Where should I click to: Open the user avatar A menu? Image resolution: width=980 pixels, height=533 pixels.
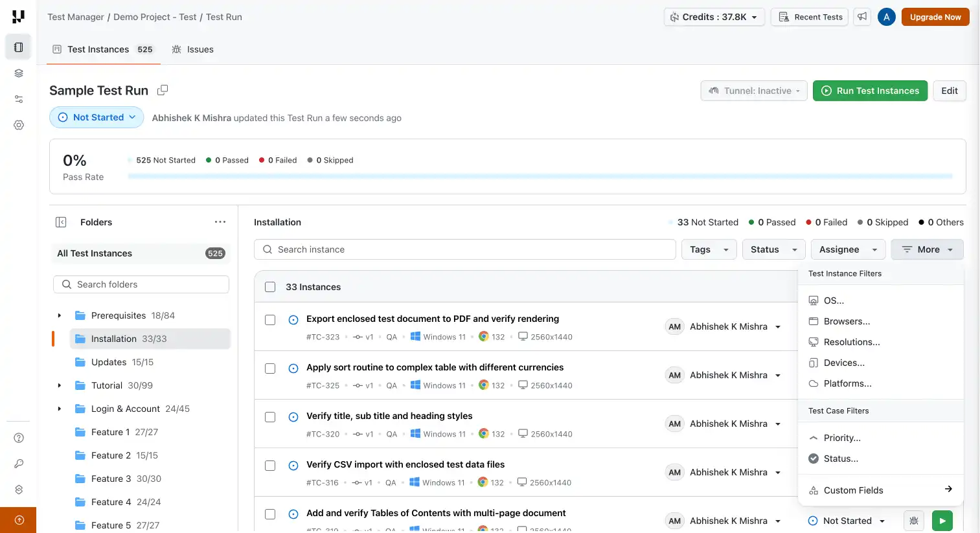tap(886, 17)
